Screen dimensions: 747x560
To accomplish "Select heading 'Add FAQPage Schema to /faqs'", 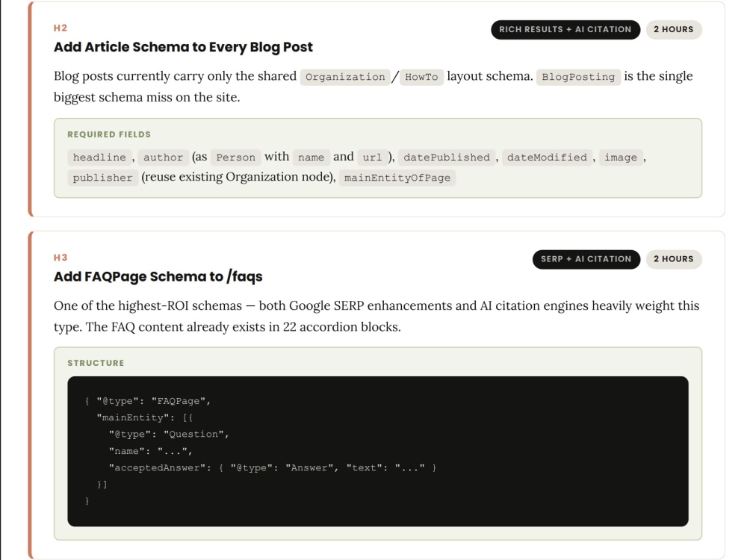I will click(x=158, y=277).
